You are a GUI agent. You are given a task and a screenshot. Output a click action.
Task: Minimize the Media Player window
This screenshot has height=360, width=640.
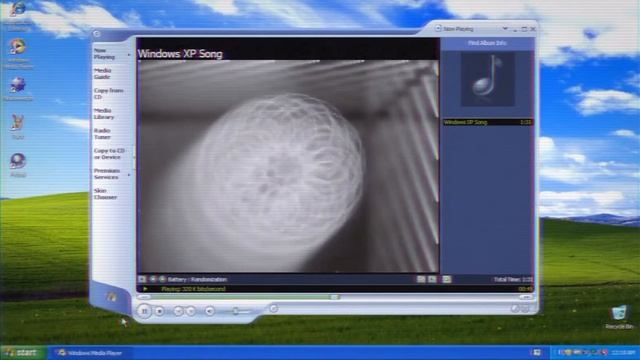(x=515, y=29)
